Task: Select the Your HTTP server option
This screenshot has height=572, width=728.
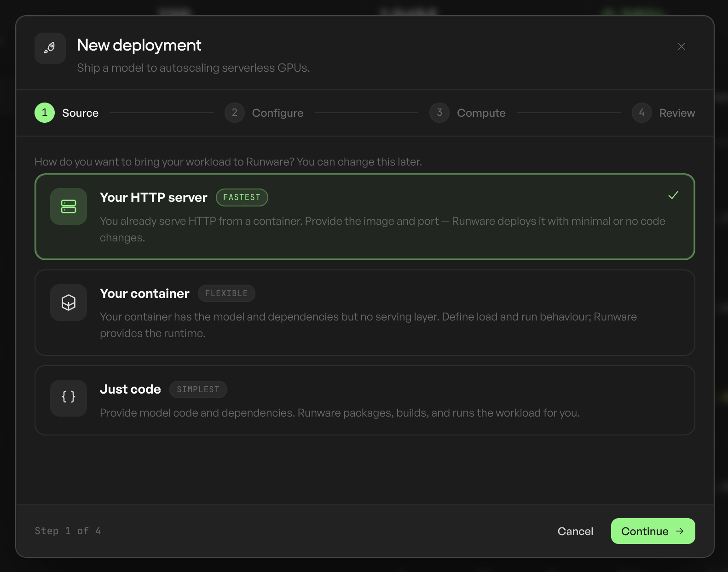Action: click(x=365, y=217)
